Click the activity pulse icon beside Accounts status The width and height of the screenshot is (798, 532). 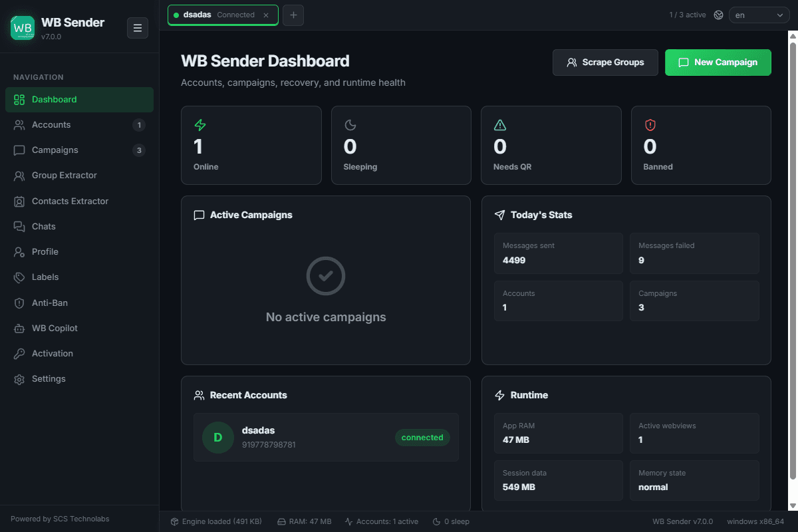tap(348, 521)
